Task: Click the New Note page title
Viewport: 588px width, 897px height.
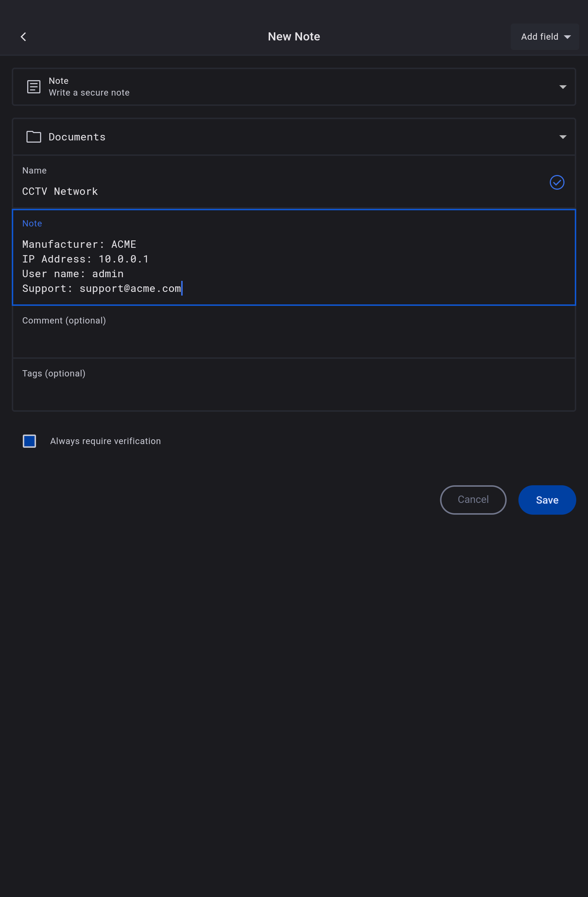Action: tap(294, 36)
